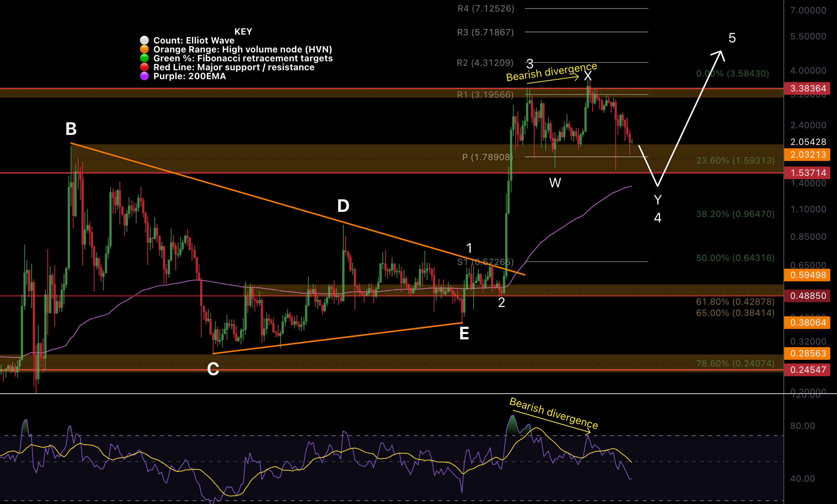
Task: Click the red 1.53714 price label
Action: [x=807, y=173]
